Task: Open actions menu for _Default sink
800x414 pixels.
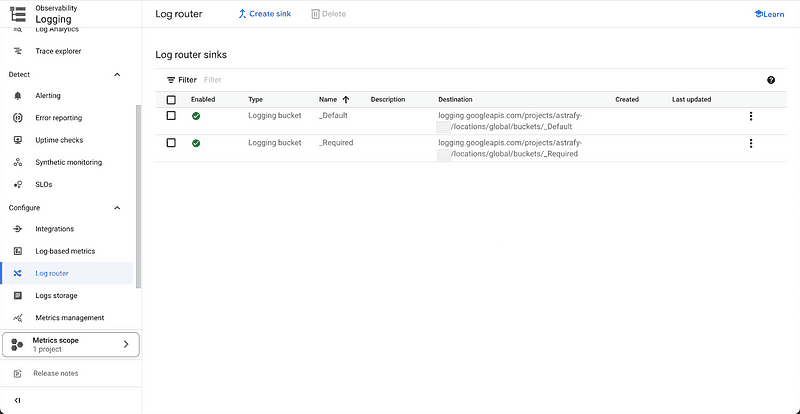Action: 751,116
